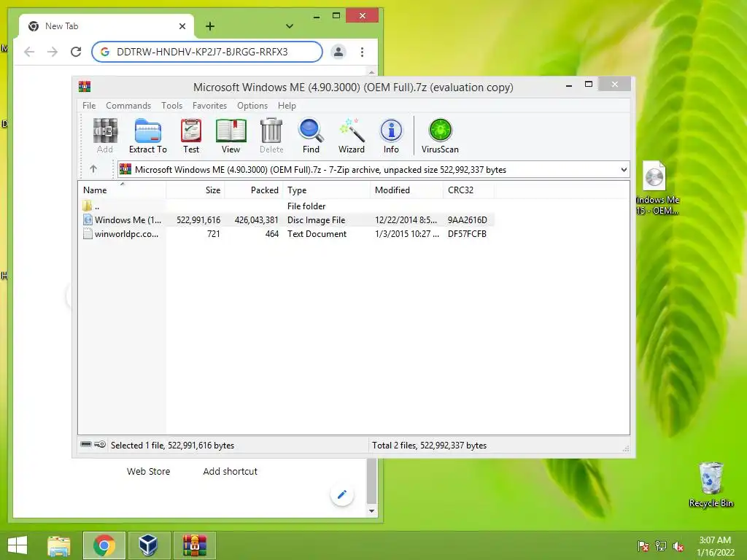The height and width of the screenshot is (560, 747).
Task: Open the File menu
Action: (89, 106)
